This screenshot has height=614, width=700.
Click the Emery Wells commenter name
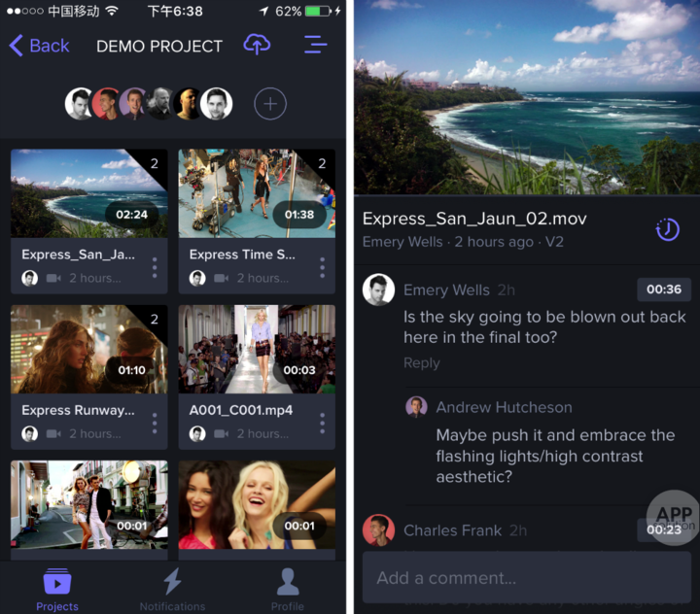click(x=446, y=290)
